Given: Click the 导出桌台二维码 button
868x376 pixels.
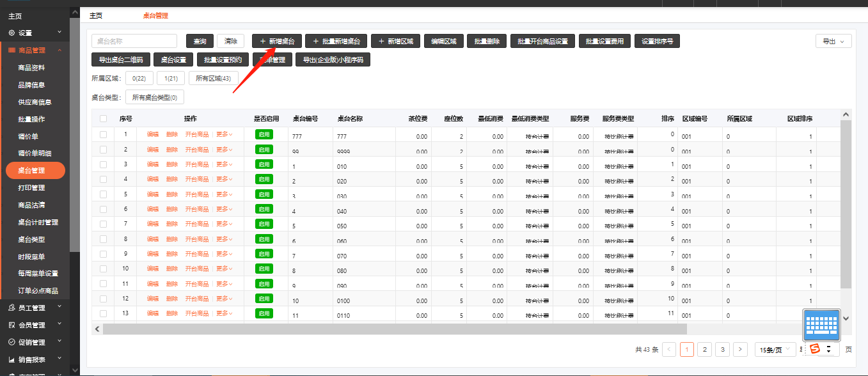Looking at the screenshot, I should point(122,59).
